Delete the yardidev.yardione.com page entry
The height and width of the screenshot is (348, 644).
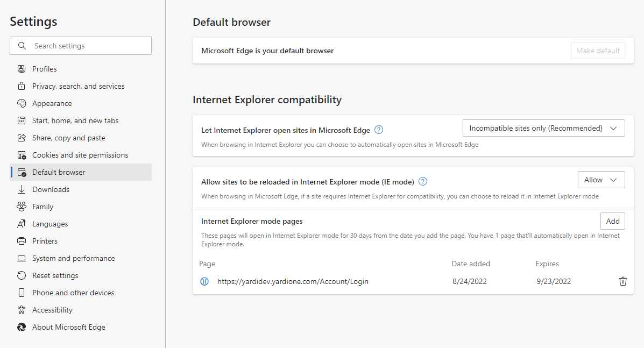click(623, 281)
